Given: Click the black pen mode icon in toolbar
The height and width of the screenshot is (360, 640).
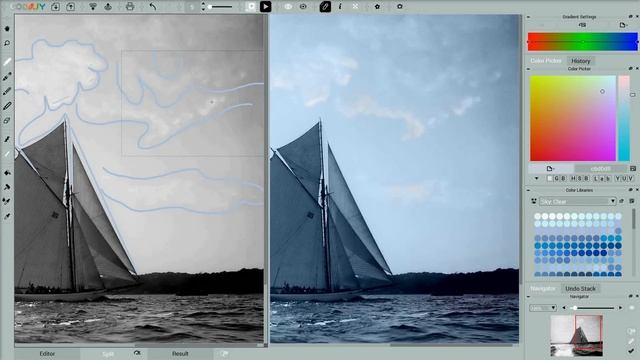Looking at the screenshot, I should point(325,7).
